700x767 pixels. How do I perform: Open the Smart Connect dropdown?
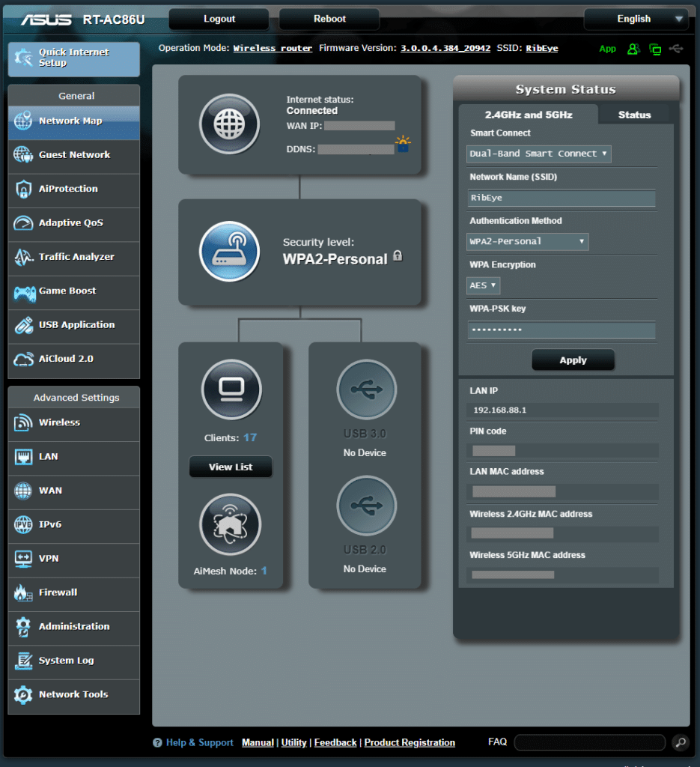pos(538,154)
